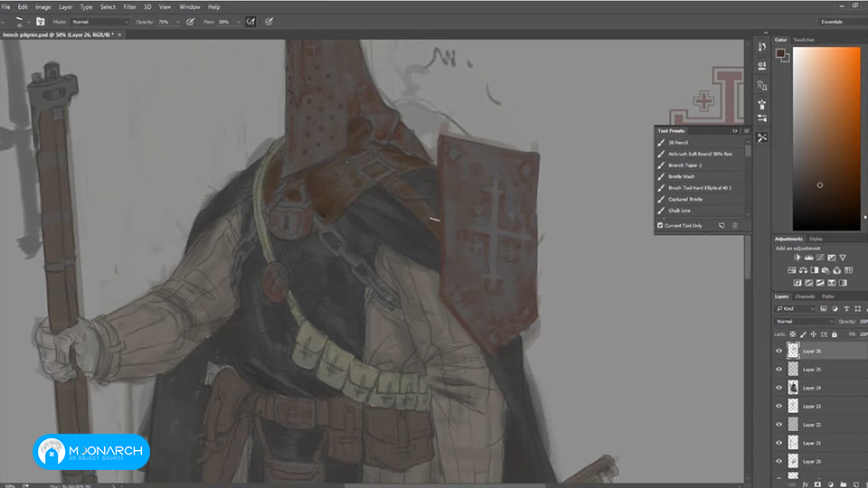Open the Image menu
This screenshot has height=488, width=868.
tap(42, 7)
